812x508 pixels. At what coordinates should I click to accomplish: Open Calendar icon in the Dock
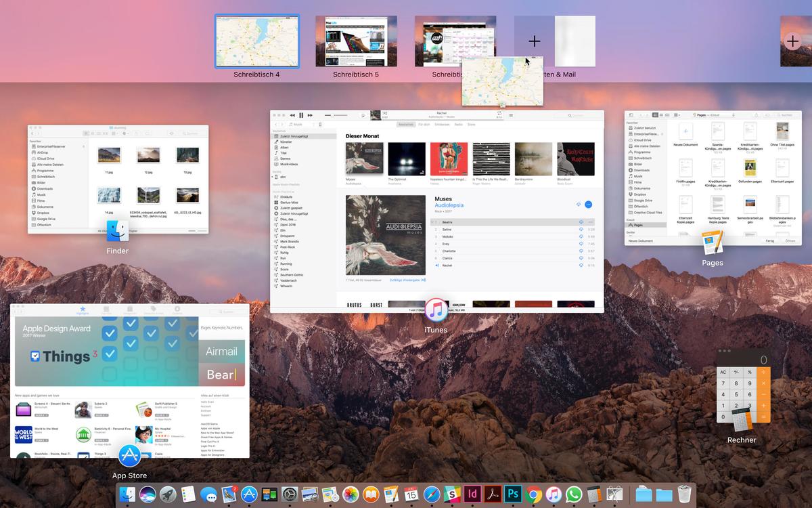[x=411, y=495]
